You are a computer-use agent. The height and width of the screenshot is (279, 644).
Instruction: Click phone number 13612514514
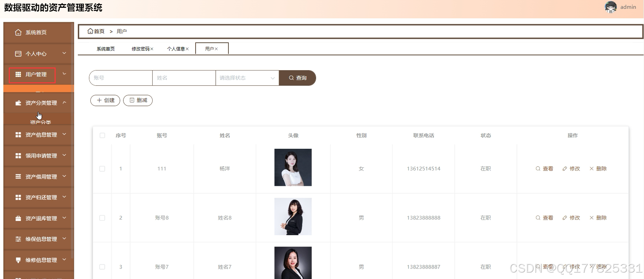click(x=424, y=169)
